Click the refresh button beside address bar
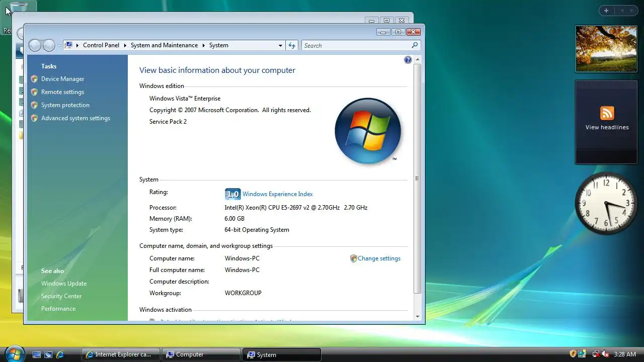Image resolution: width=644 pixels, height=362 pixels. 292,45
